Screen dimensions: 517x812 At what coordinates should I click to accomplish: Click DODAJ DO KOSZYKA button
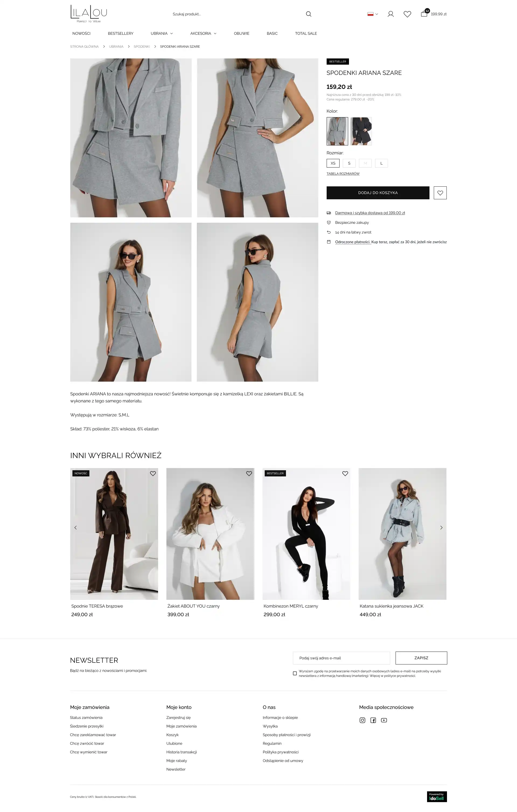coord(378,193)
